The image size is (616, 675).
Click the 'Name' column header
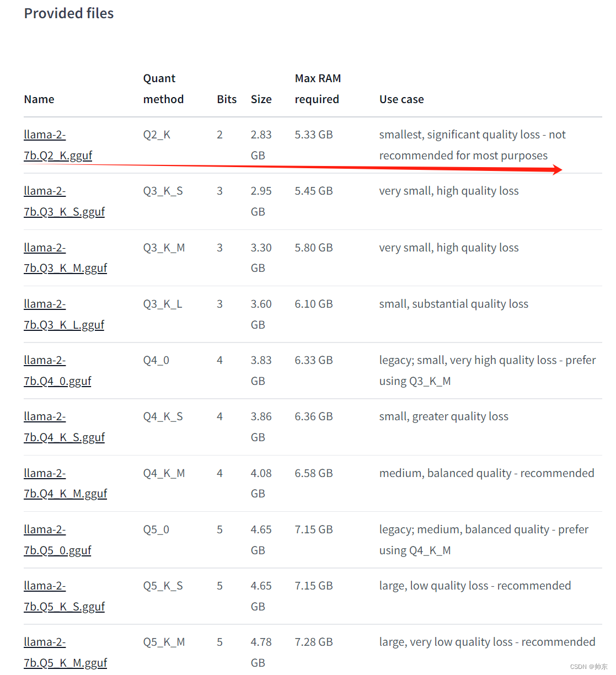(x=39, y=99)
